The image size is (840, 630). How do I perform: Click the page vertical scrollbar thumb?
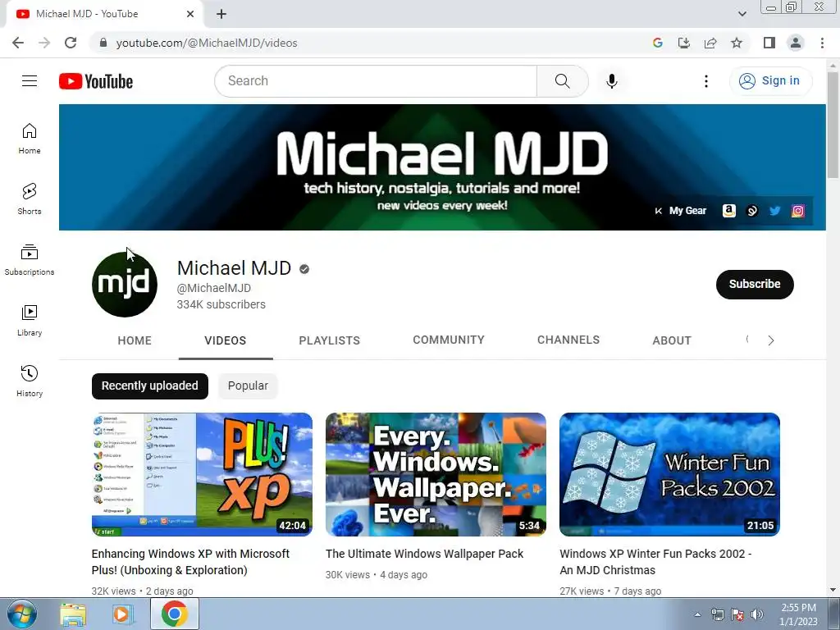(833, 125)
